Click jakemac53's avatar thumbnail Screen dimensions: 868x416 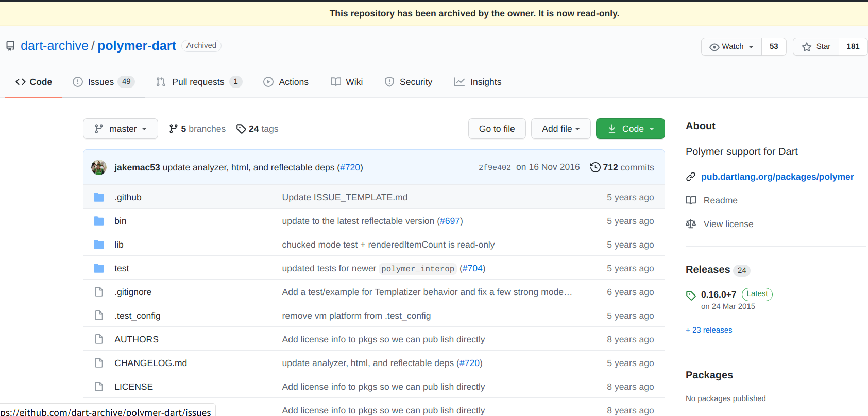[99, 167]
